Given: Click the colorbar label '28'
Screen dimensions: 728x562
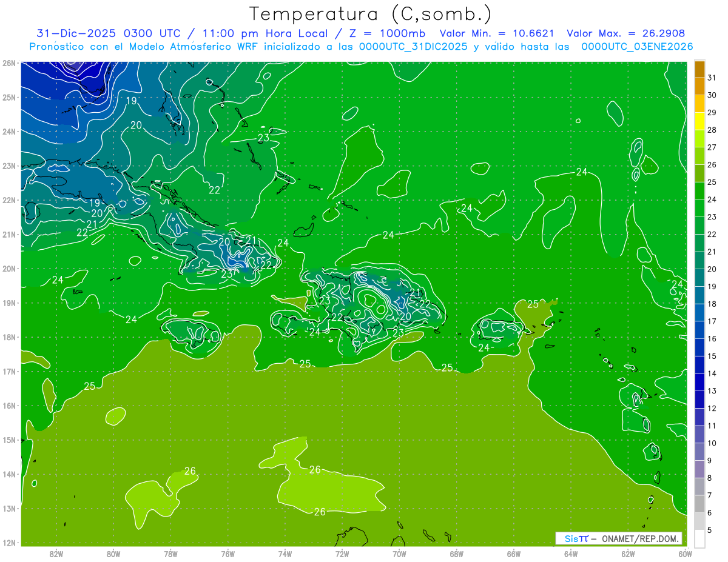Looking at the screenshot, I should 712,130.
